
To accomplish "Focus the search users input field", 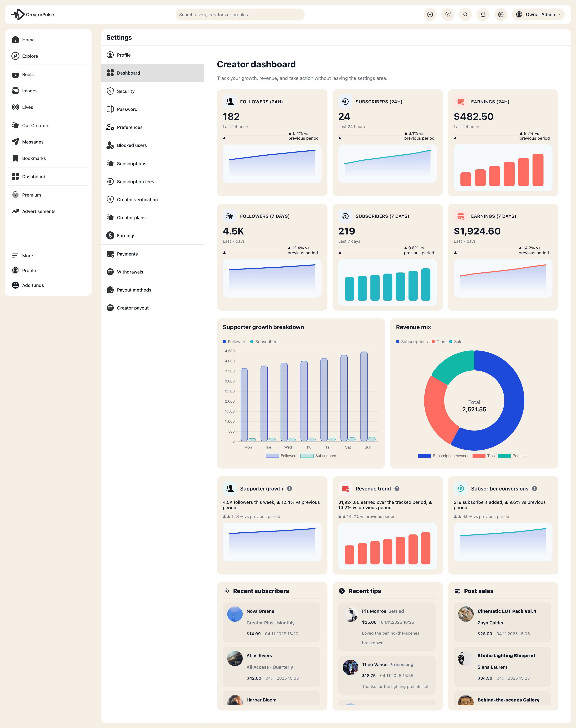I will click(240, 14).
